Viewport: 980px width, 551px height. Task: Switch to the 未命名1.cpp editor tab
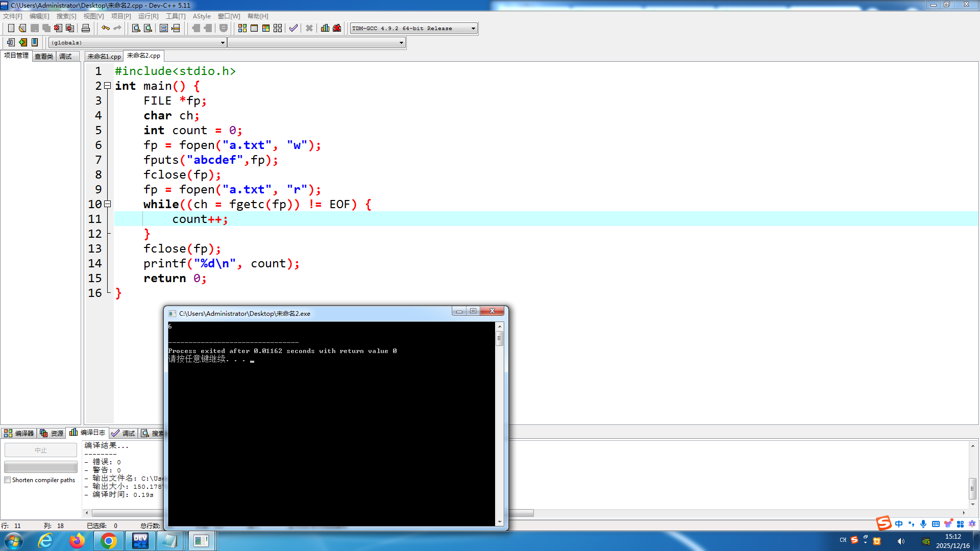(x=104, y=56)
